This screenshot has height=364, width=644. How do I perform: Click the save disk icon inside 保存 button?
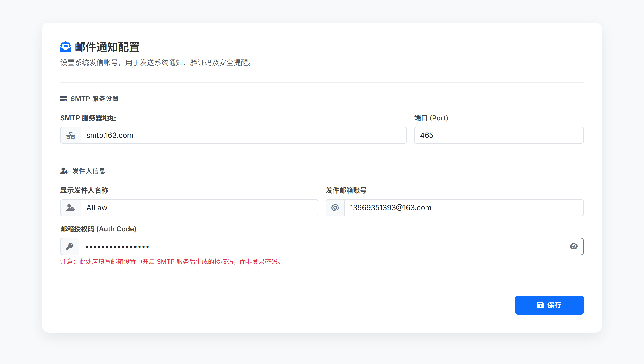(x=540, y=305)
